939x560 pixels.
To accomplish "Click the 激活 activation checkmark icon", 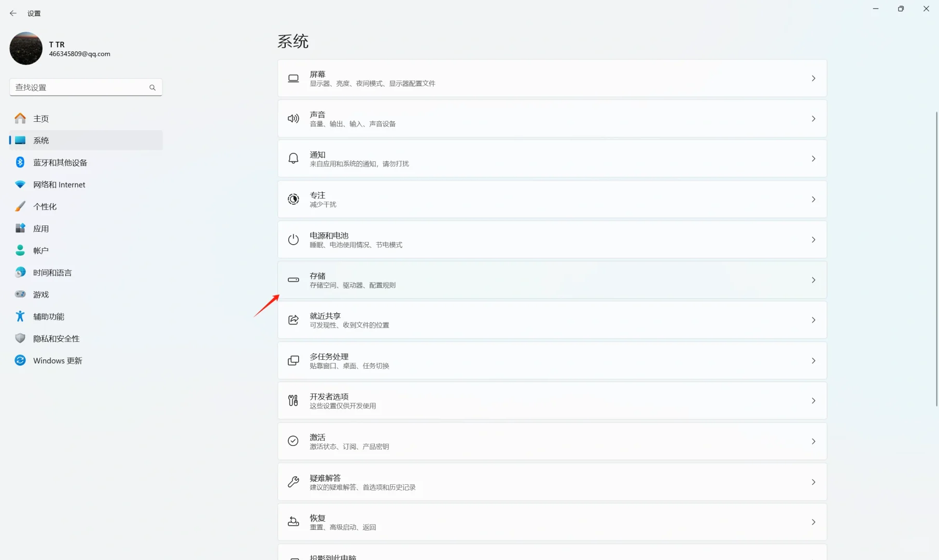I will click(x=293, y=441).
